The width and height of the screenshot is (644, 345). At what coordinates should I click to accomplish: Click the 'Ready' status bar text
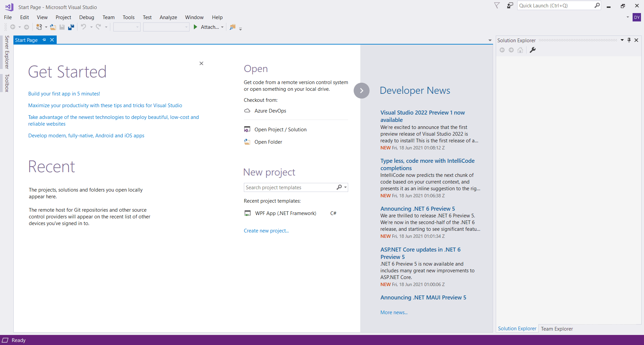click(18, 340)
